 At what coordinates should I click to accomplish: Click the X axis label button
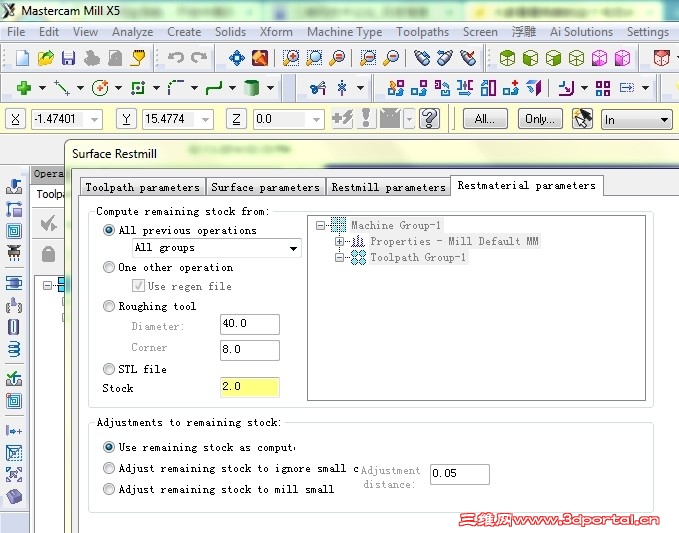pyautogui.click(x=15, y=119)
